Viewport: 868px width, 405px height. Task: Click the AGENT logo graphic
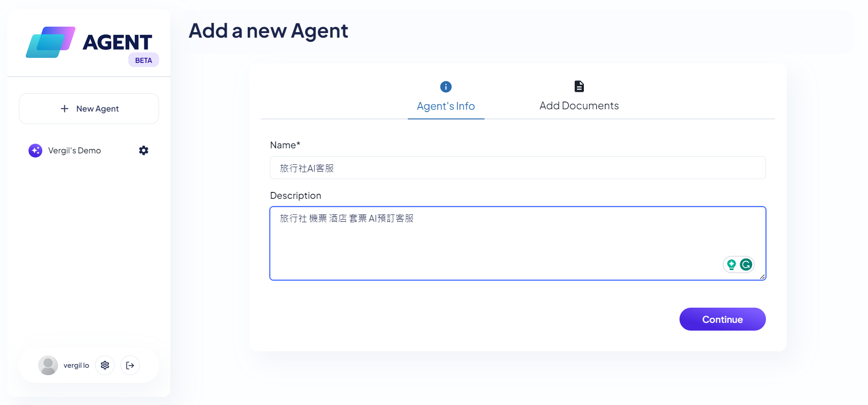point(51,42)
